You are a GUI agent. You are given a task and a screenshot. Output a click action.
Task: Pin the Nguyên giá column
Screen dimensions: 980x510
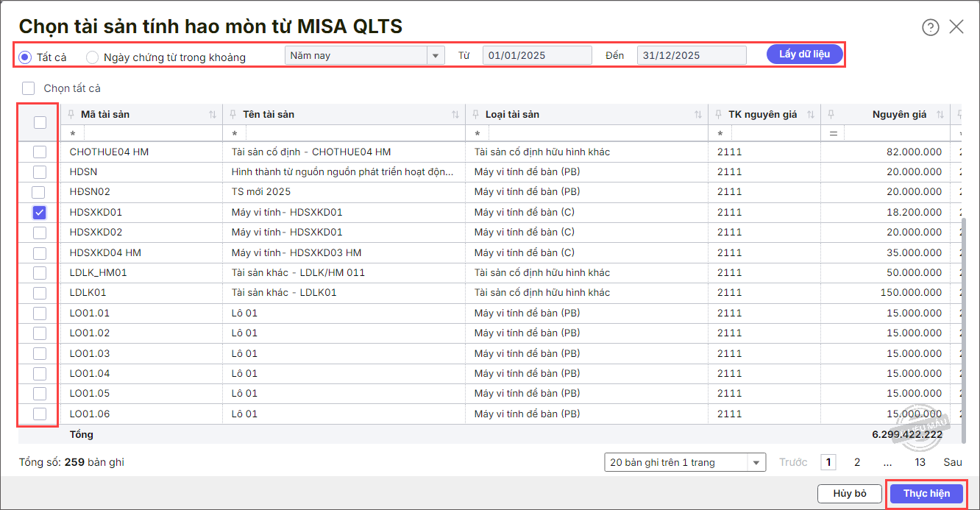pyautogui.click(x=831, y=114)
